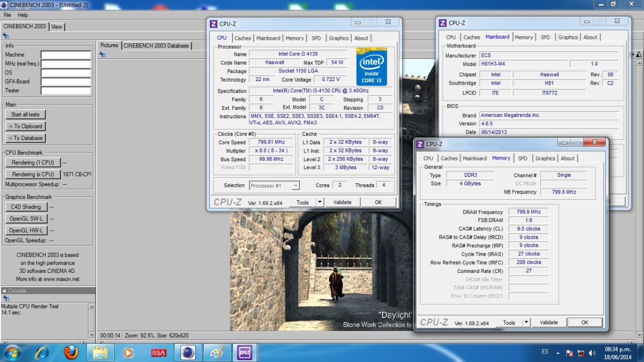Click the To Database button
Image resolution: width=644 pixels, height=362 pixels.
25,138
